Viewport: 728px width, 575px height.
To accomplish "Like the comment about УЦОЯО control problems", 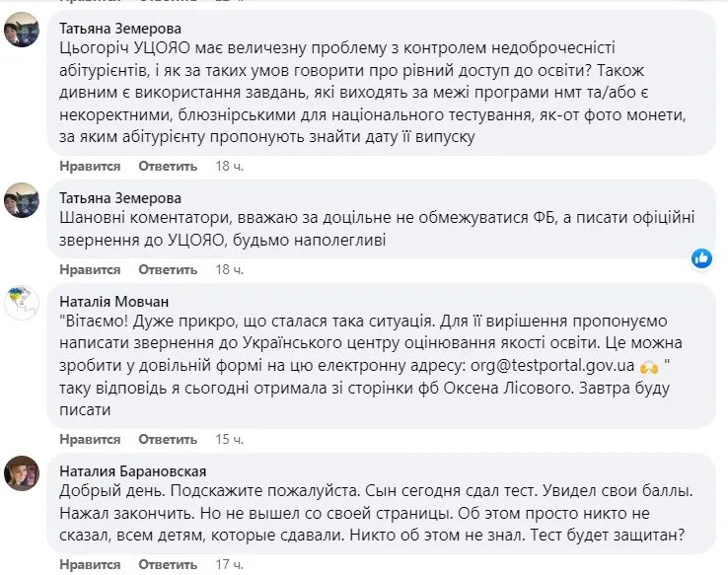I will point(90,166).
